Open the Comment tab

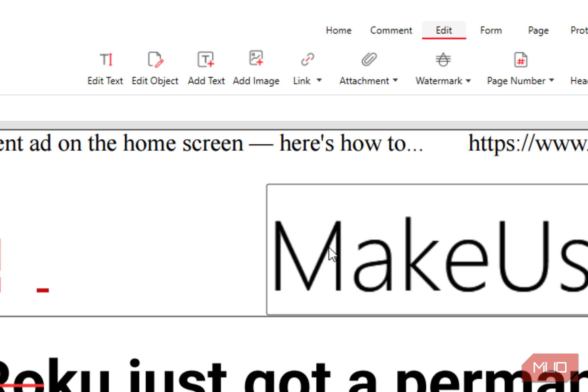391,30
